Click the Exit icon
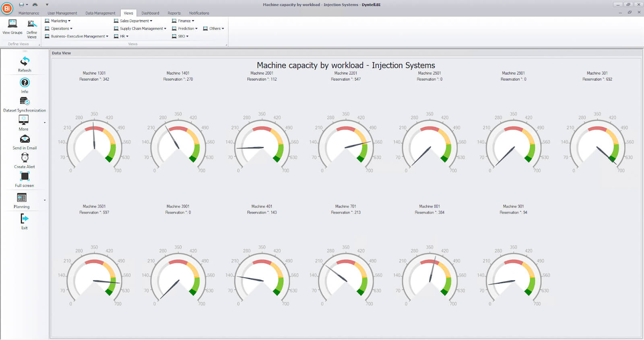This screenshot has width=644, height=340. (25, 219)
